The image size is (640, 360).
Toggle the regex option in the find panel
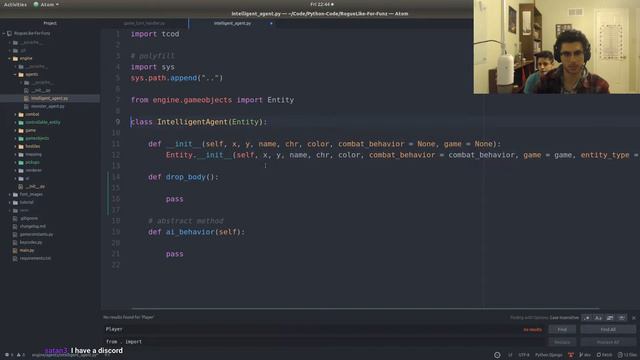(x=587, y=318)
